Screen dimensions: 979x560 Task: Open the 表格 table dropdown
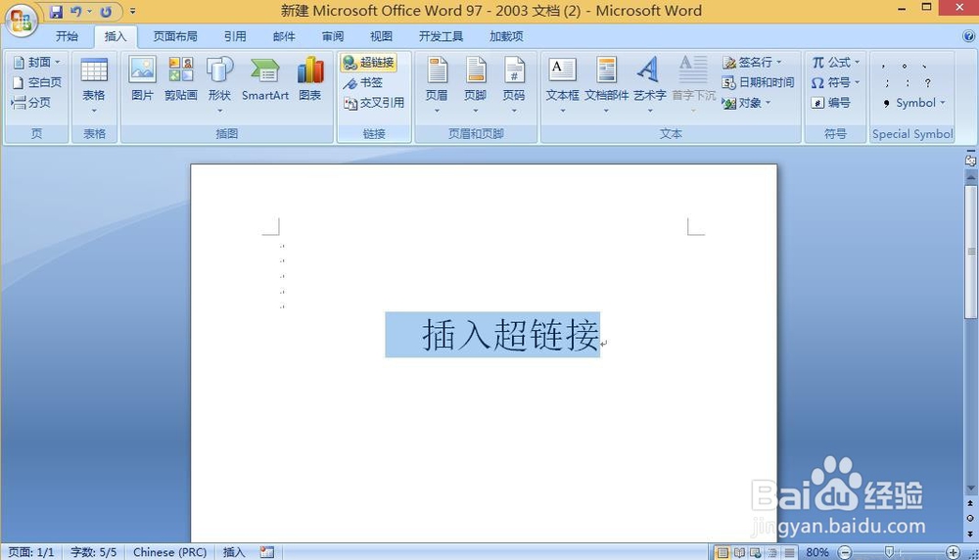(x=94, y=85)
